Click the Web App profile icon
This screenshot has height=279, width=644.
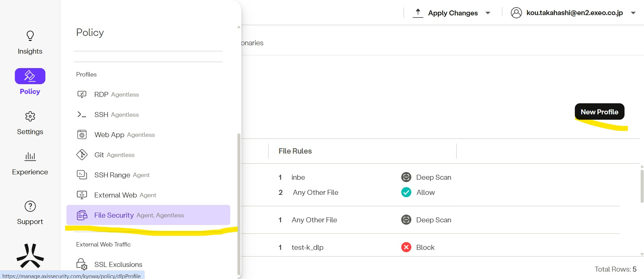point(82,135)
